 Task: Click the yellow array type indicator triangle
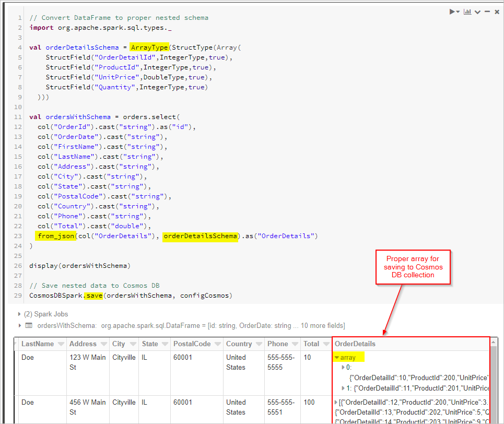pos(337,357)
